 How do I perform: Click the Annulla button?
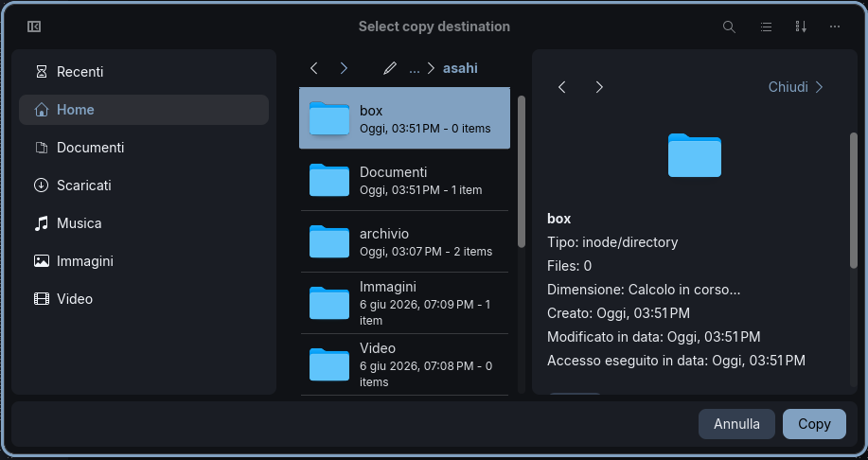(x=736, y=424)
